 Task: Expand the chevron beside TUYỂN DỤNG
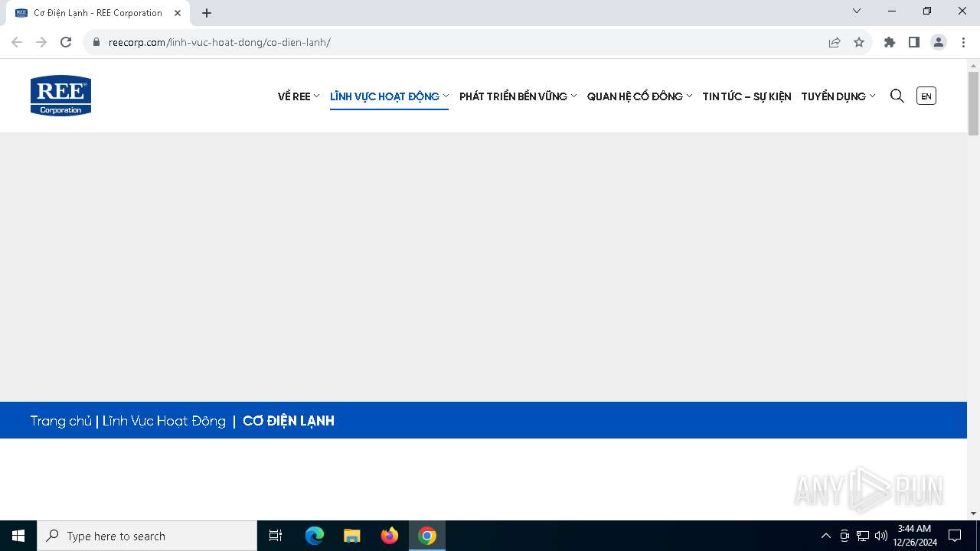click(872, 96)
